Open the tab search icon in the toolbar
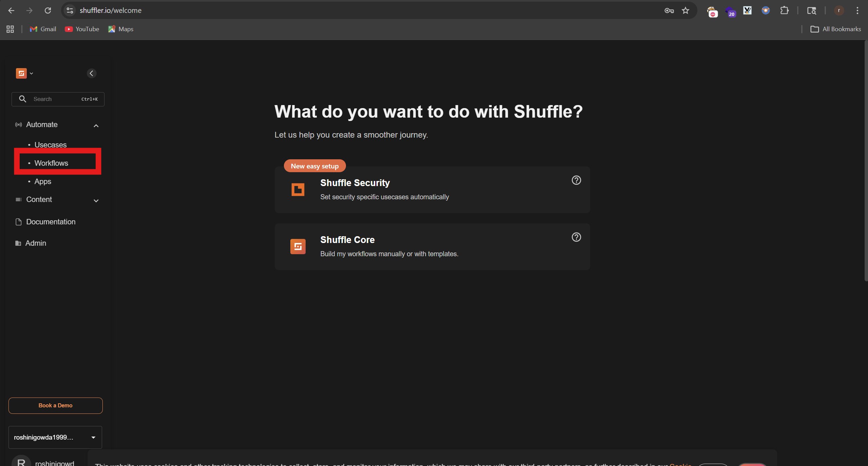The height and width of the screenshot is (466, 868). pyautogui.click(x=811, y=11)
